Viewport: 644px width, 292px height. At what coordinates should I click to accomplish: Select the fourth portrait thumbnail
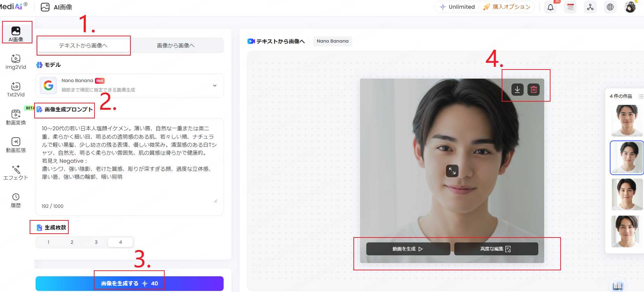pyautogui.click(x=627, y=231)
